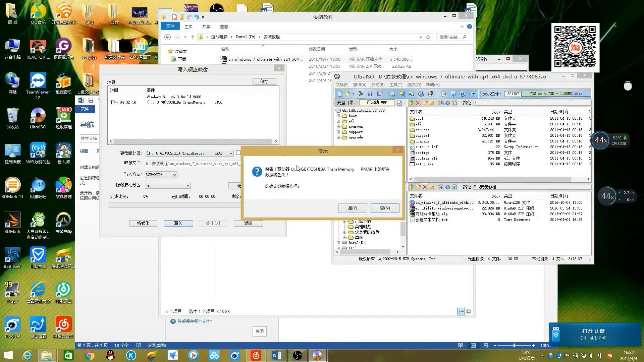644x362 pixels.
Task: Click the Windows Start button
Action: 8,355
